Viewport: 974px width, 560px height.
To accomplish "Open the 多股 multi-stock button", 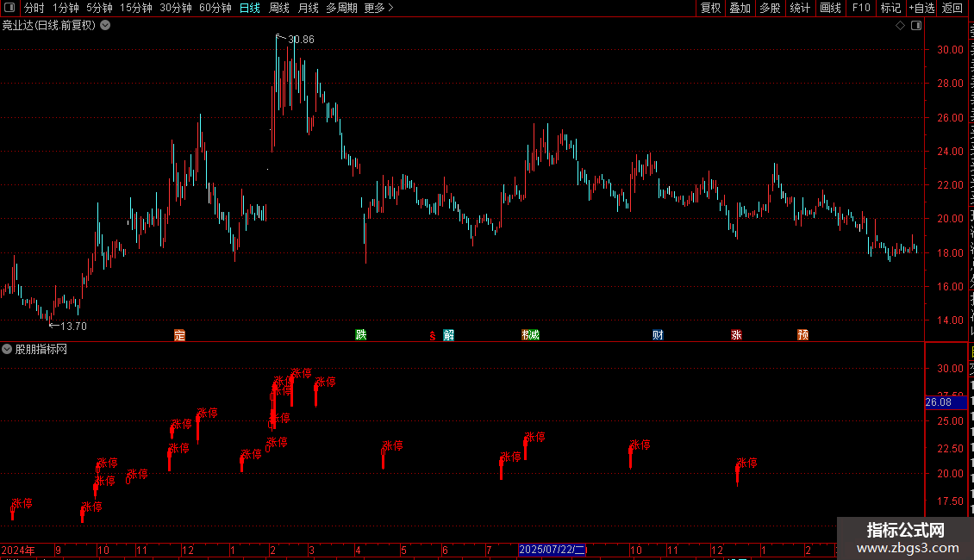I will 771,8.
